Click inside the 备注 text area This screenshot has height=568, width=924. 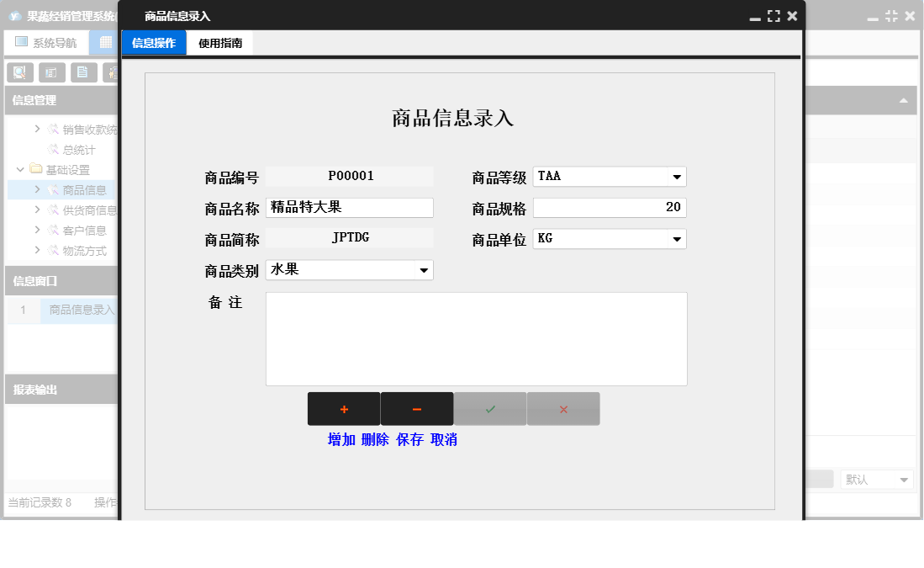pyautogui.click(x=476, y=337)
